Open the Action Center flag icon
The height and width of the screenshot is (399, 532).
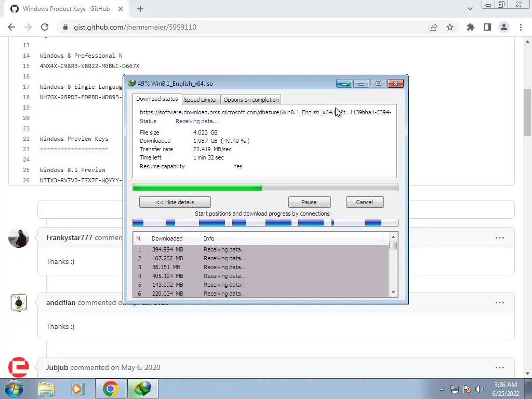pos(467,389)
